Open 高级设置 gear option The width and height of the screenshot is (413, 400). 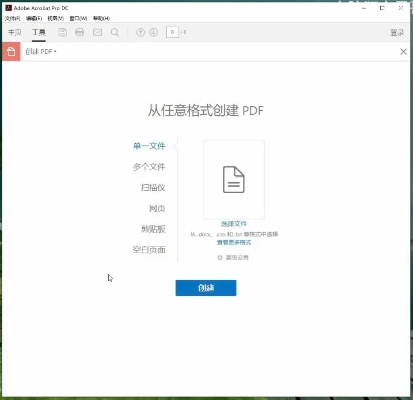(233, 257)
